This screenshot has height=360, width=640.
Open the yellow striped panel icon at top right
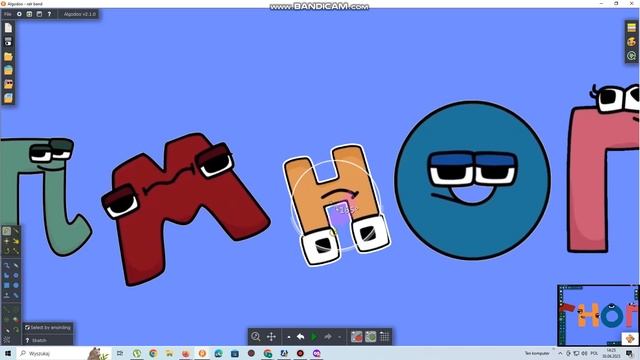click(631, 28)
